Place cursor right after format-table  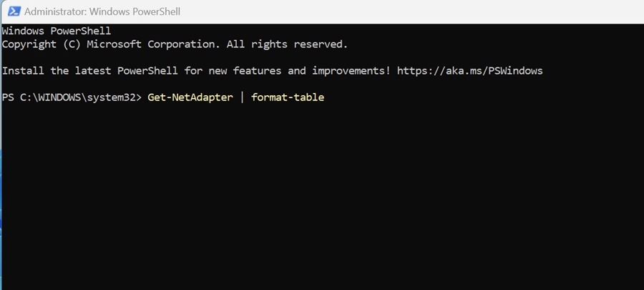tap(325, 97)
